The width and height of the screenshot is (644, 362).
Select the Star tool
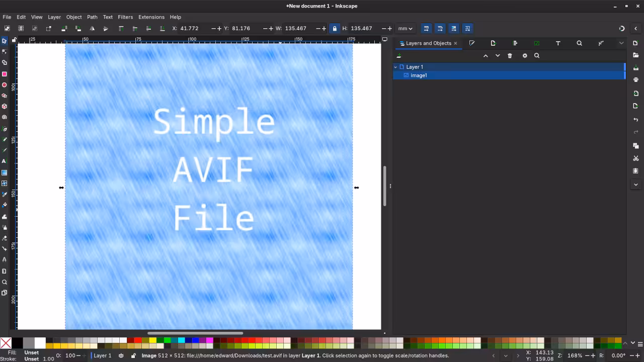tap(5, 96)
